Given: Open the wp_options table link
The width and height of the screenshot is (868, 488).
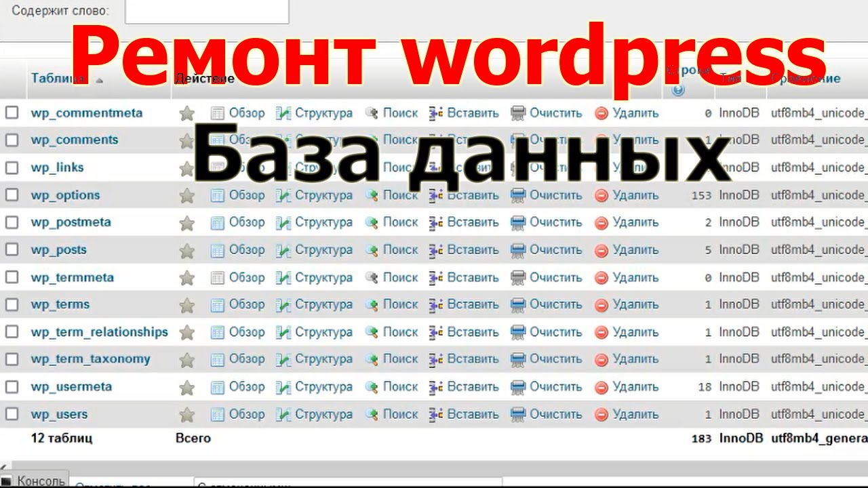Looking at the screenshot, I should pos(65,195).
